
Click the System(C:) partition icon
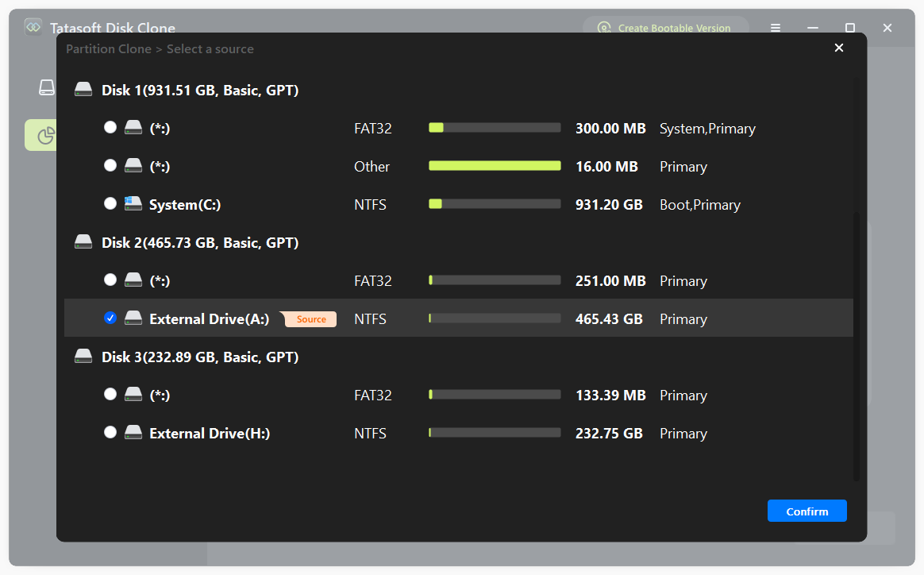(x=133, y=203)
